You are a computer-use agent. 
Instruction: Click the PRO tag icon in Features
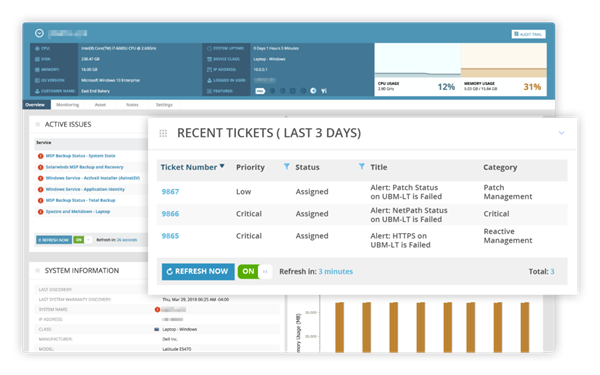pos(260,91)
